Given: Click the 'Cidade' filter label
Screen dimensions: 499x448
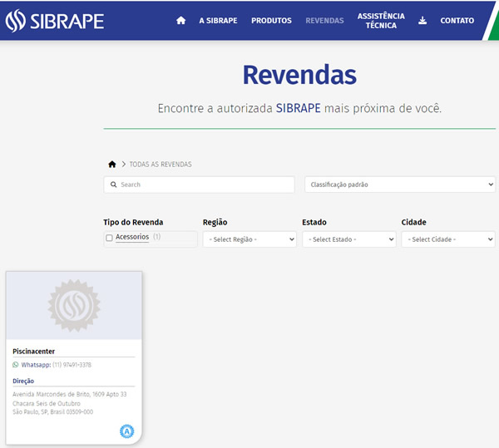Looking at the screenshot, I should click(413, 222).
